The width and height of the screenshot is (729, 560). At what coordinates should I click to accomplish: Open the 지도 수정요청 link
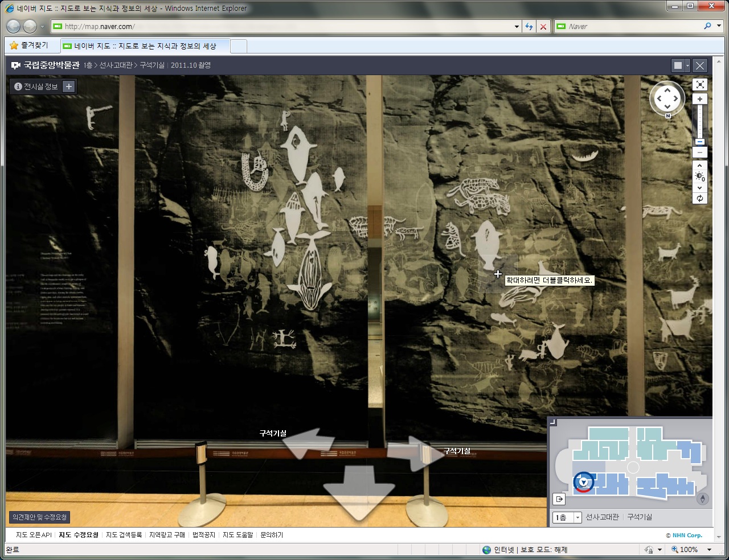pyautogui.click(x=79, y=535)
